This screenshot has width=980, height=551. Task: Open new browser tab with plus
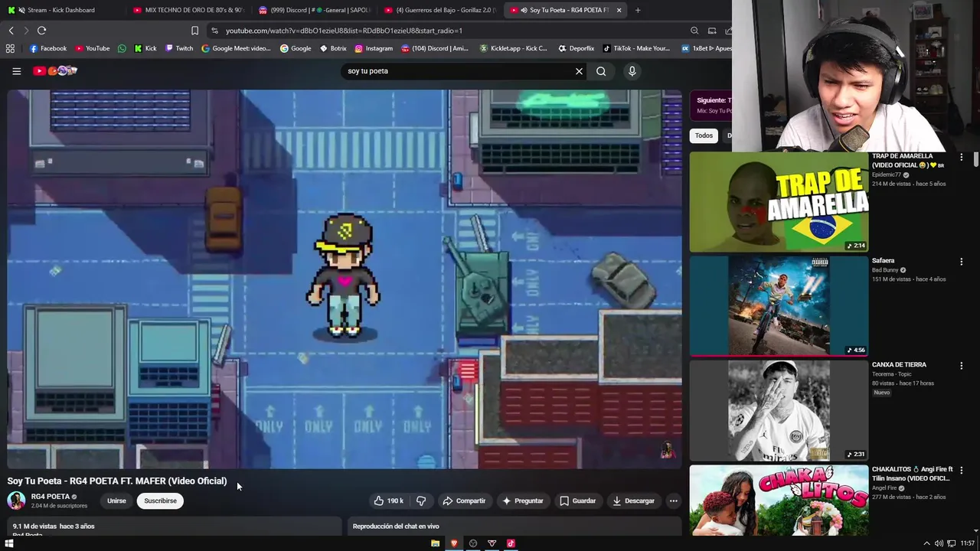pos(638,10)
